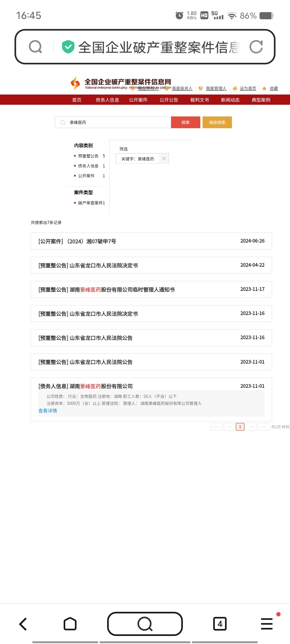Open the 2024-04-22 山东省龙口市人民法院决定书 result
Image resolution: width=290 pixels, height=644 pixels.
[151, 265]
